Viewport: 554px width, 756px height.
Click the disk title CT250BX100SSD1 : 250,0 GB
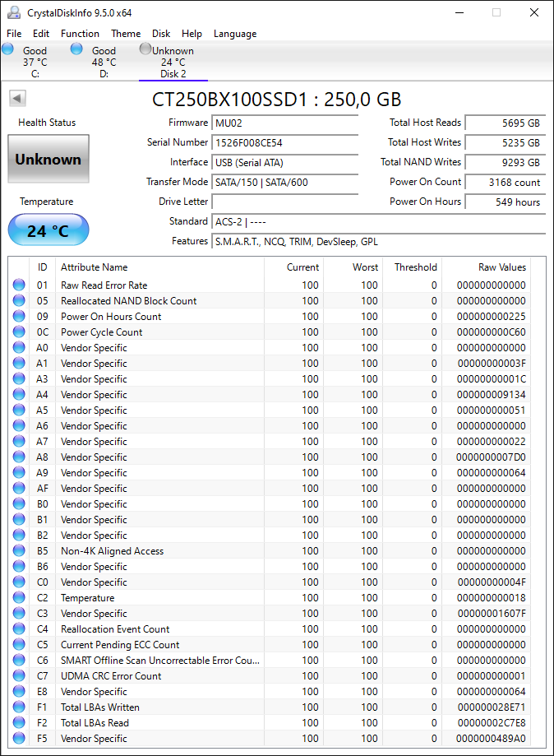click(x=276, y=100)
